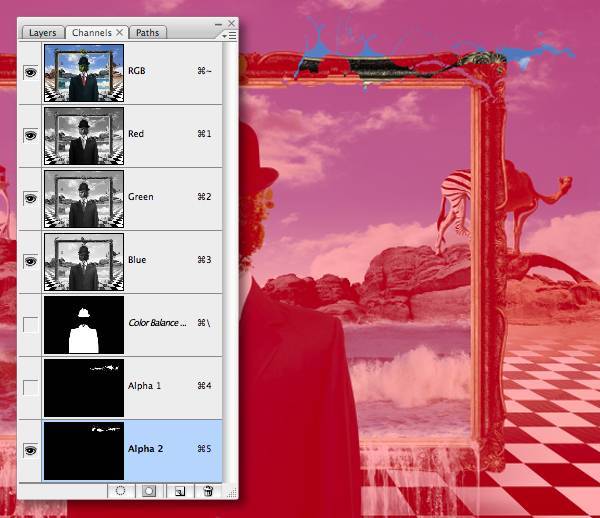Click the 'Color Balance ...' channel name
Screen dimensions: 600x518
tap(157, 323)
